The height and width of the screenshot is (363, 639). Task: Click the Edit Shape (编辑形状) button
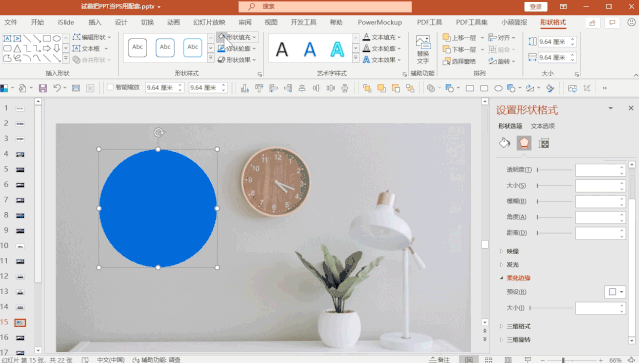click(92, 37)
